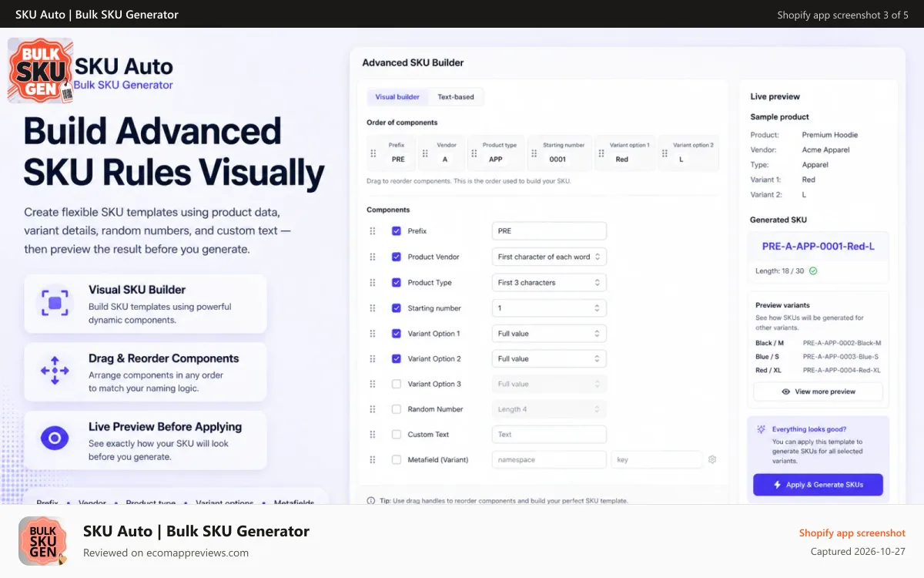The image size is (924, 578).
Task: Click the Black / M preview variant row
Action: click(818, 343)
